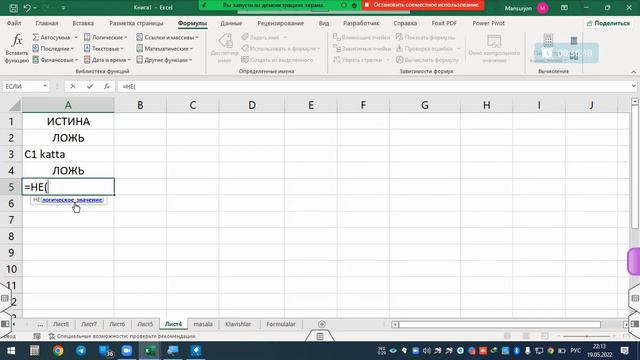
Task: Switch to the Вид ribbon tab
Action: (324, 23)
